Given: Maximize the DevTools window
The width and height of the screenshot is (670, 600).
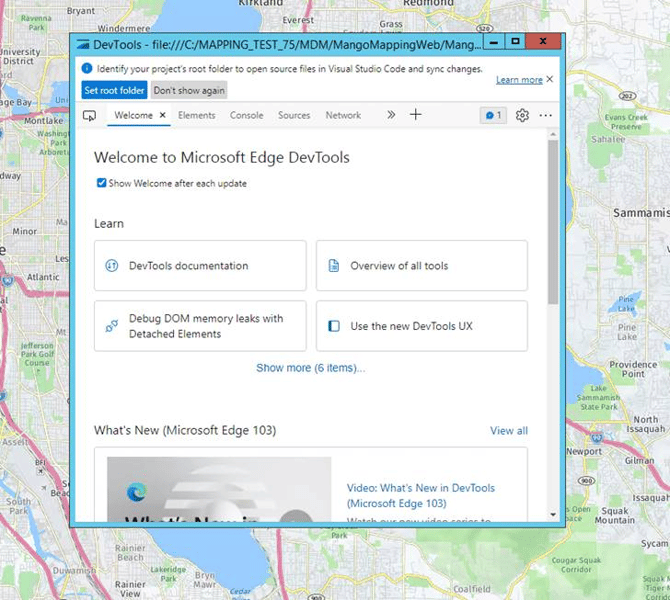Looking at the screenshot, I should [515, 41].
